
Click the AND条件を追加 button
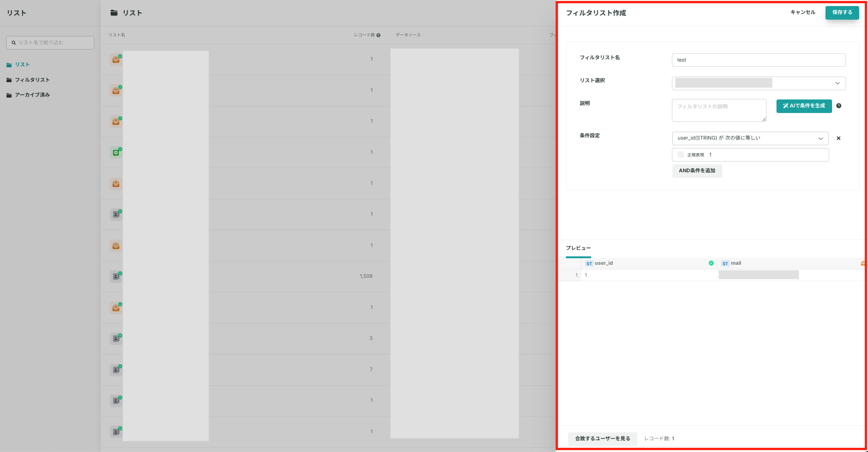pos(697,171)
